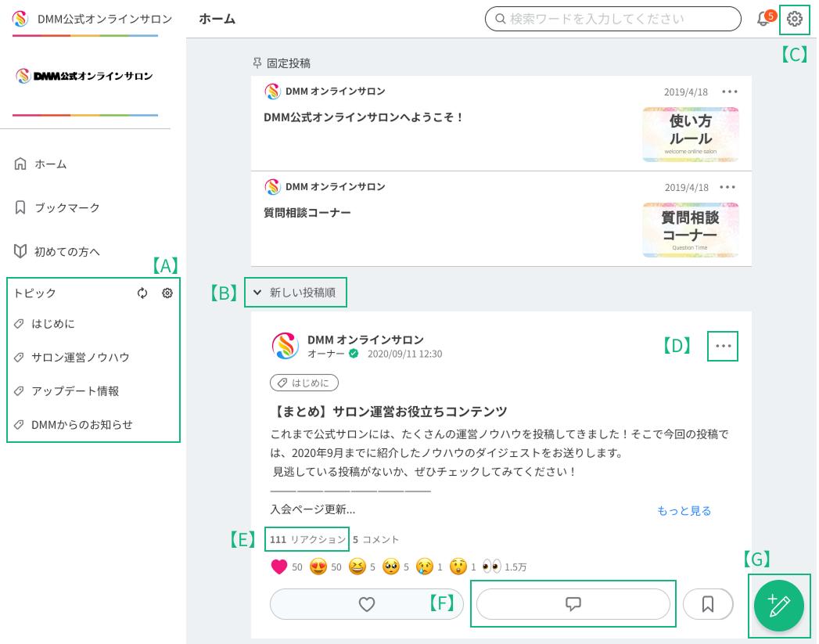
Task: Select the DMMからのお知らせ topic
Action: click(x=82, y=425)
